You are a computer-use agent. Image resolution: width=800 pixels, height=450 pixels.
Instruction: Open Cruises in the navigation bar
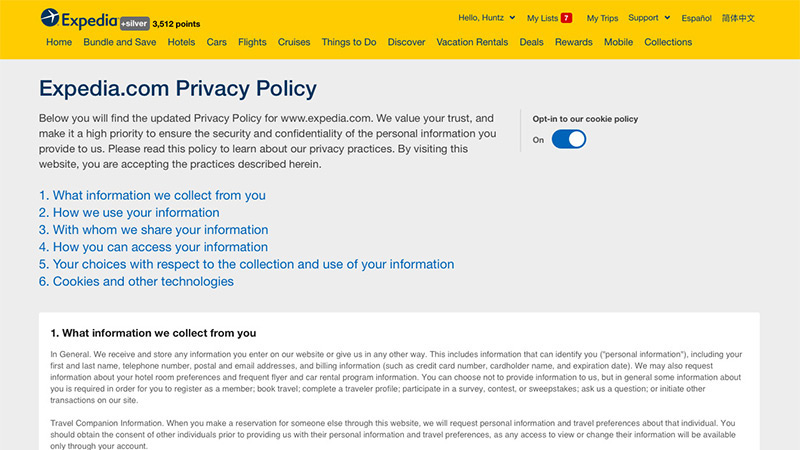click(x=294, y=42)
